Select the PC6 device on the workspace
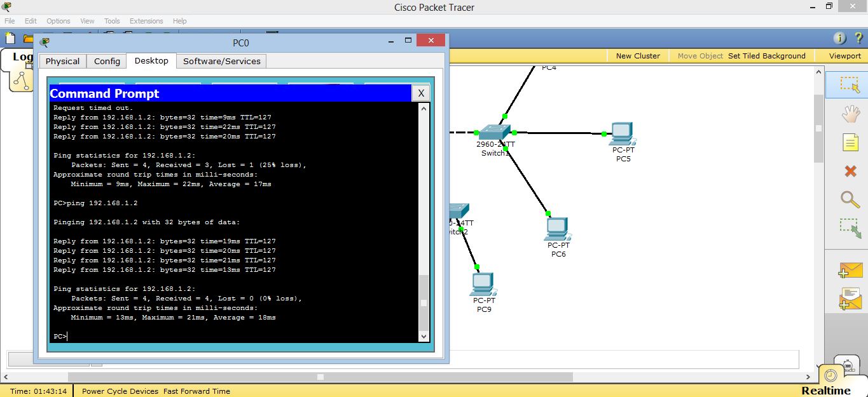The width and height of the screenshot is (868, 397). point(558,229)
